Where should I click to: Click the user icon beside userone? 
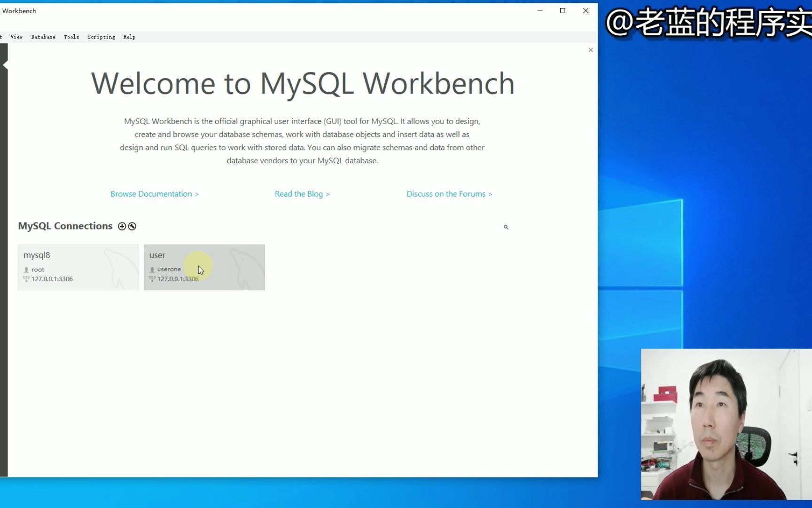pyautogui.click(x=152, y=270)
